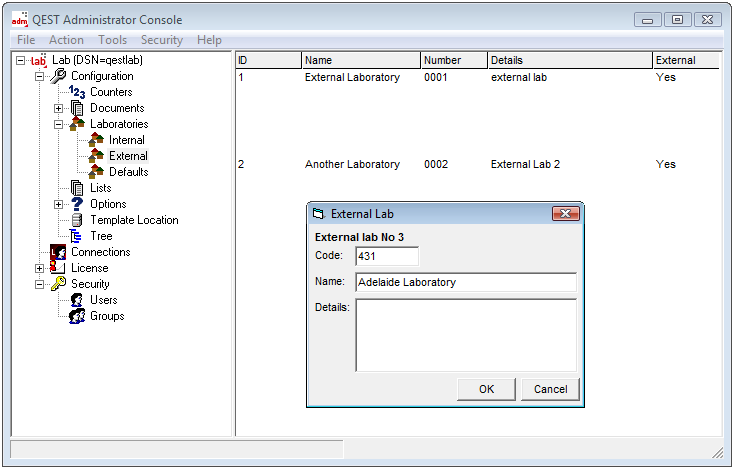Screen dimensions: 733x469
Task: Click the Options question mark icon
Action: tap(77, 204)
